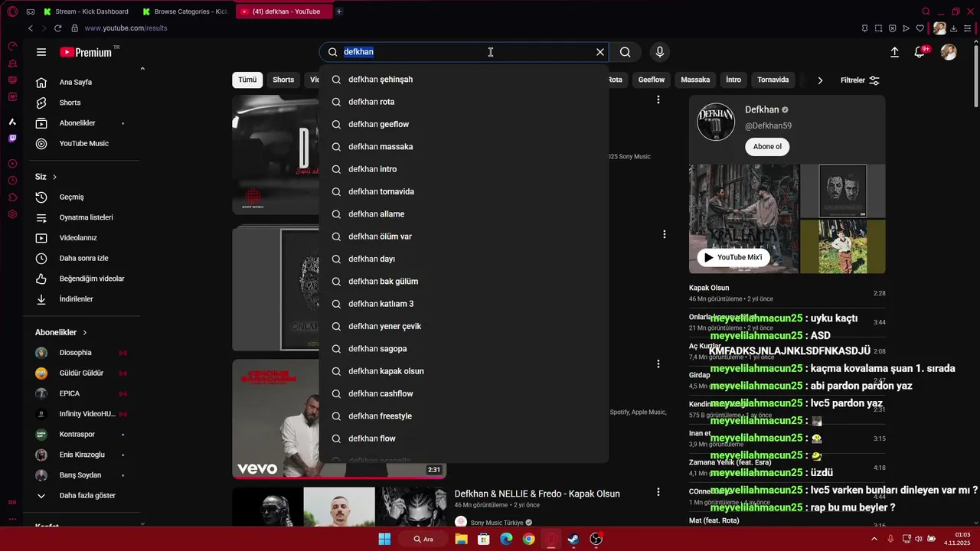Choose suggestion defkhan katliam 3
This screenshot has width=980, height=551.
point(464,304)
